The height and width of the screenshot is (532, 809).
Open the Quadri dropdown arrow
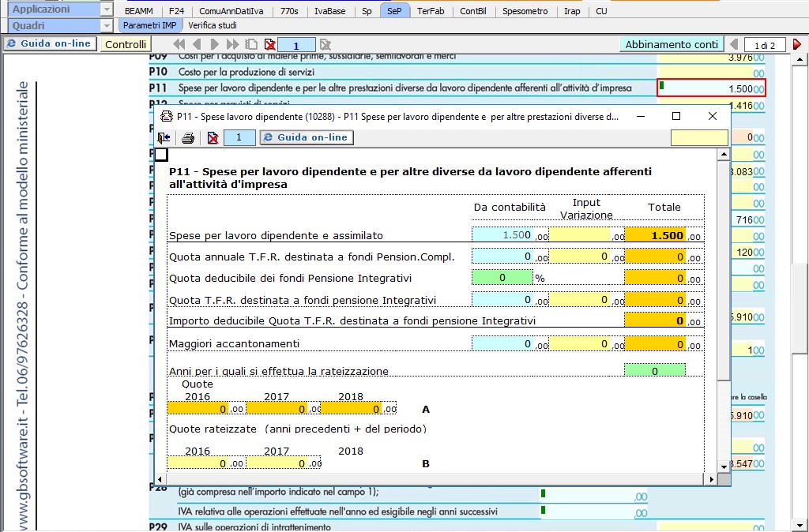click(107, 25)
